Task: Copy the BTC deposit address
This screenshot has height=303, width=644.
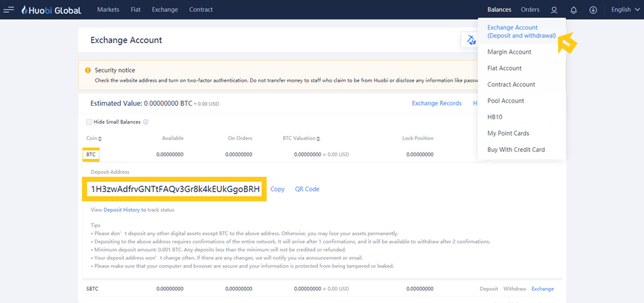Action: (277, 189)
